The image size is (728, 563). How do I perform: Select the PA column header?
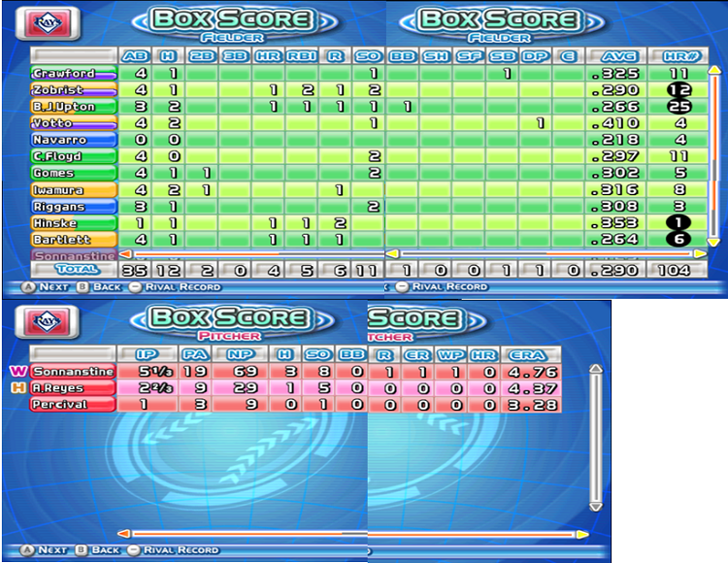click(x=195, y=354)
